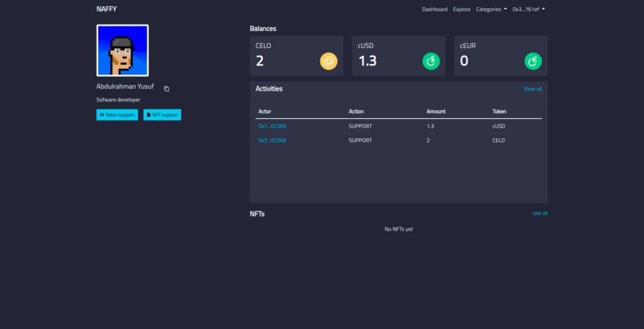Click the Sofware developer bio text
The image size is (644, 329).
[118, 100]
